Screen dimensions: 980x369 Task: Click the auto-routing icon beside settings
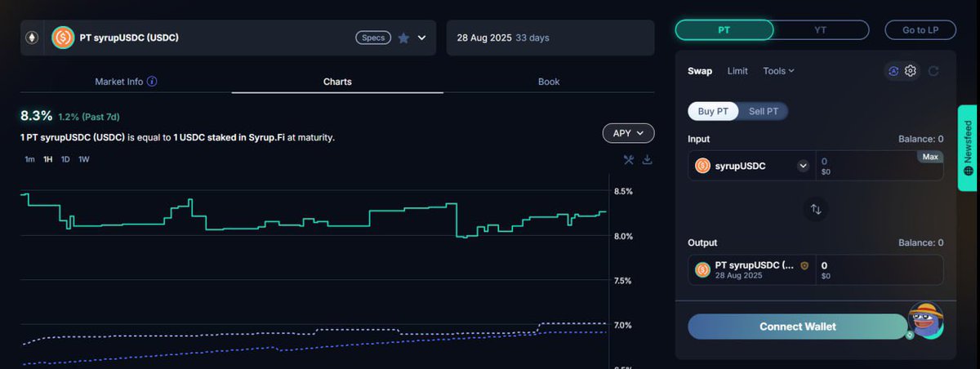893,71
